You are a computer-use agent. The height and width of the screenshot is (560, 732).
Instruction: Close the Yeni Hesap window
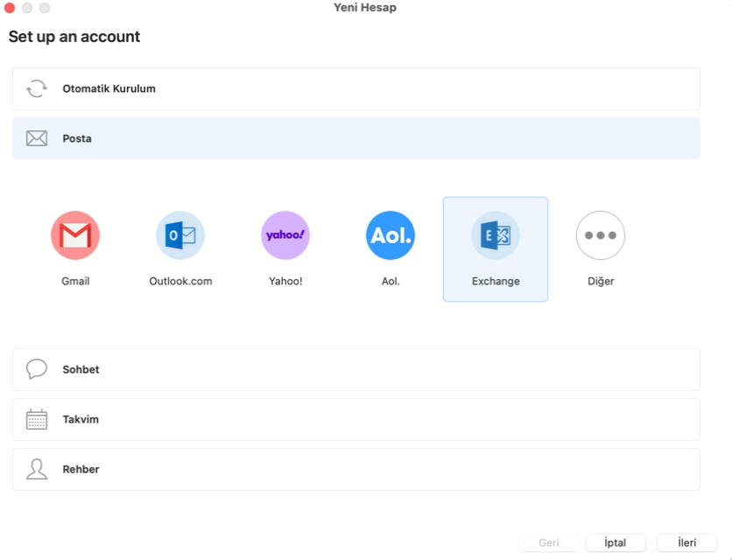point(10,8)
